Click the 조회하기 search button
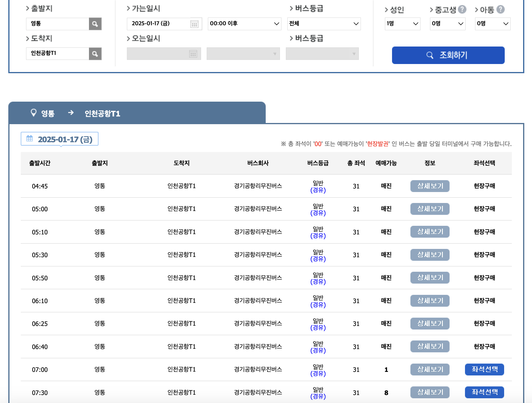Image resolution: width=532 pixels, height=403 pixels. pyautogui.click(x=448, y=55)
